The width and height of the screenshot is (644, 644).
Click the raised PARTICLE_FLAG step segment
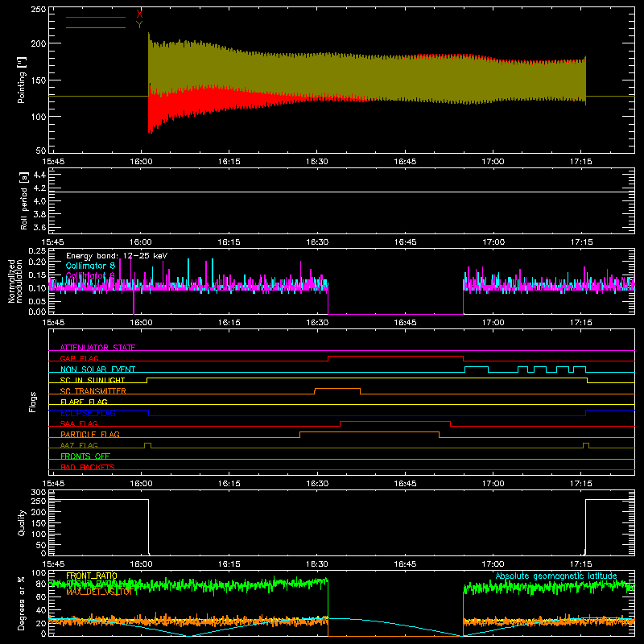click(x=369, y=432)
